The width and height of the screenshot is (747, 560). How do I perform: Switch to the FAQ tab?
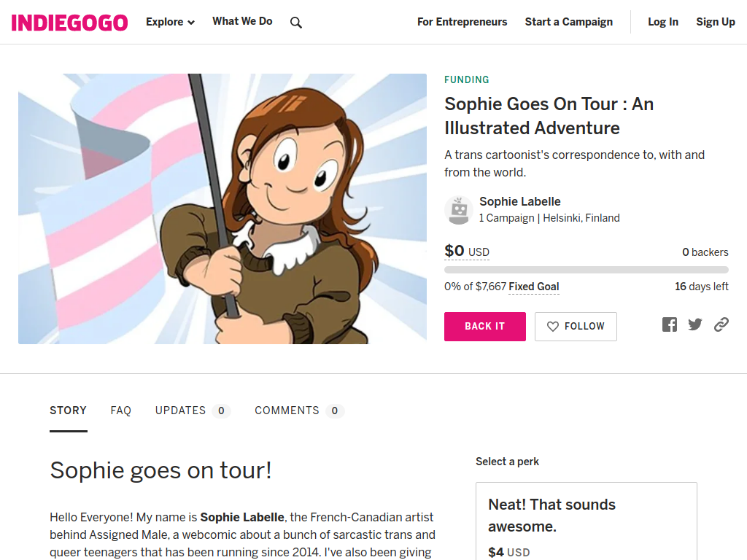(x=120, y=411)
